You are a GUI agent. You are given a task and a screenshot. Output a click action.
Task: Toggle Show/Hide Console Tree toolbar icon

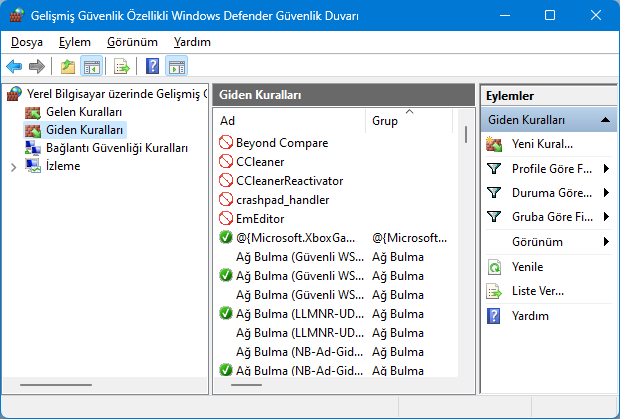[x=91, y=66]
